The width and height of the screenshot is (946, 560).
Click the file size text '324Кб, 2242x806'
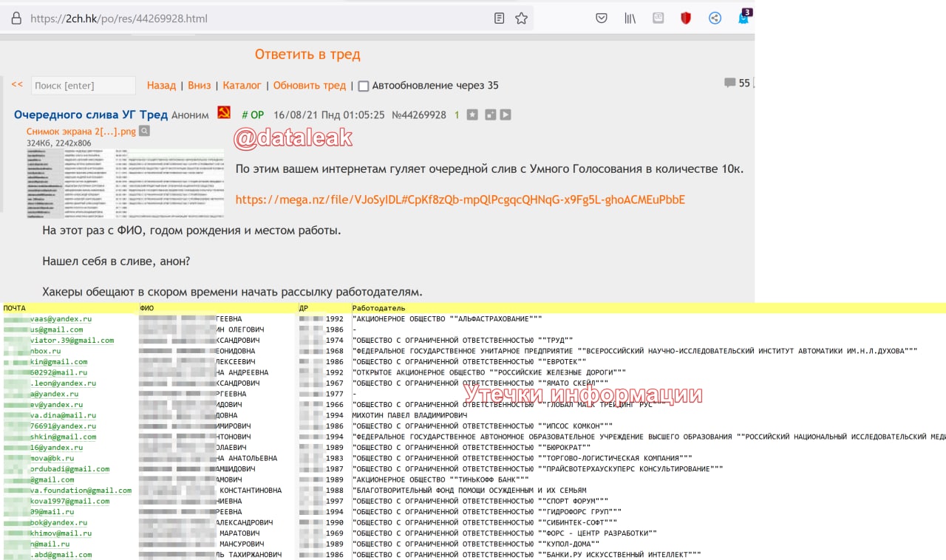tap(59, 143)
